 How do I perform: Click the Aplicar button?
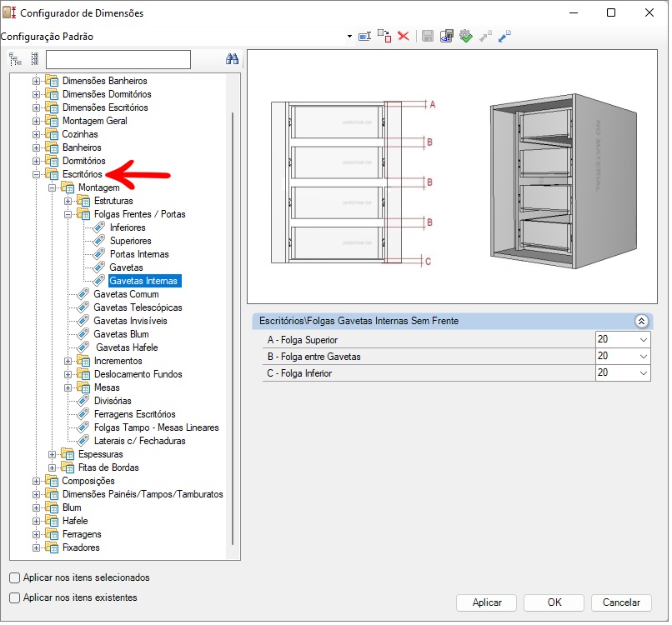point(486,602)
